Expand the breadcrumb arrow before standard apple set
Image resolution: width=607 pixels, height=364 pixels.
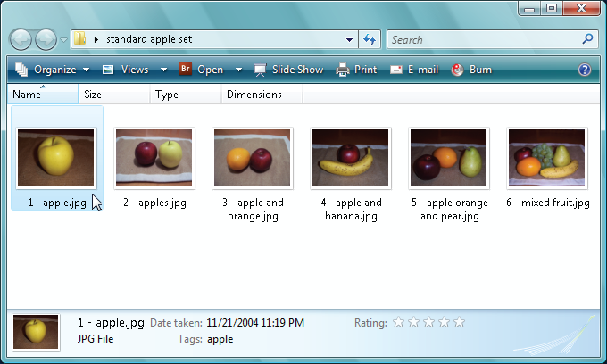[96, 39]
